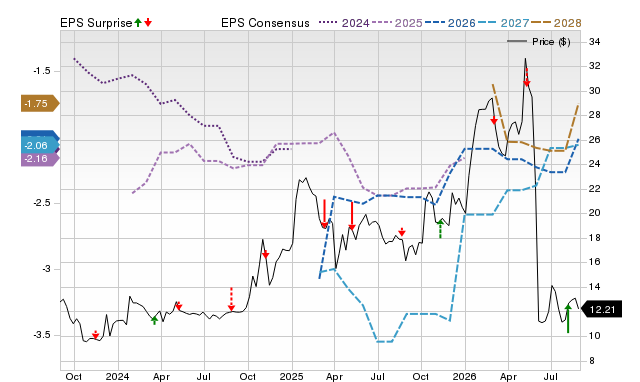Select the green surprise arrow before Apr 2024
This screenshot has height=382, width=640.
point(154,320)
